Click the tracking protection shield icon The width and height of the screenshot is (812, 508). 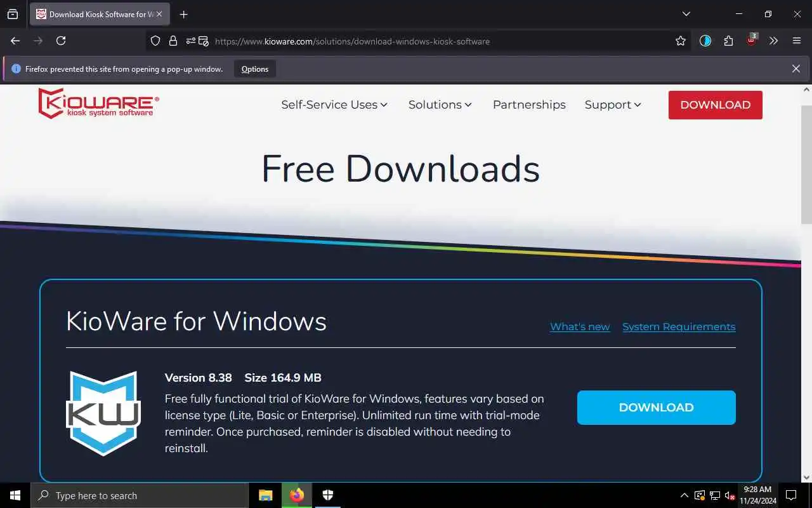(155, 41)
